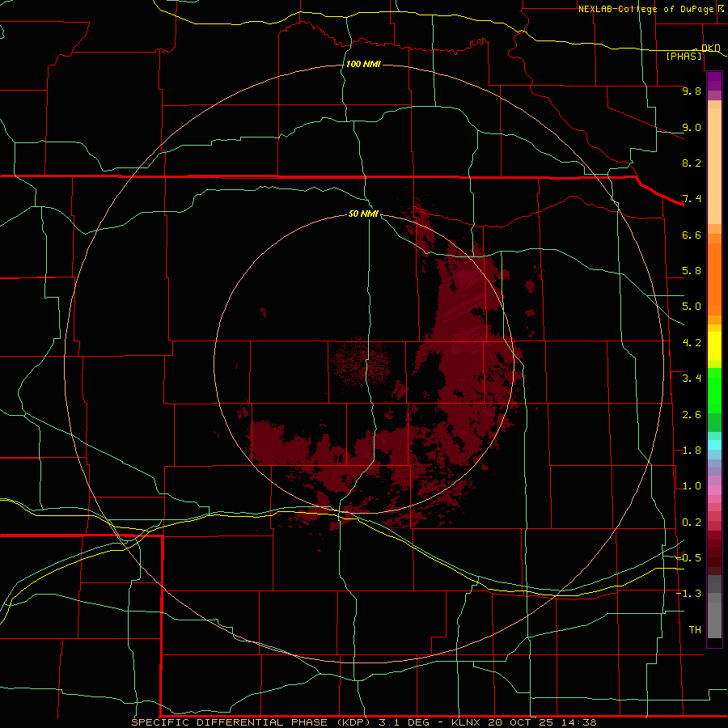The width and height of the screenshot is (728, 728).
Task: Click the 9.8 scale value
Action: tap(692, 91)
